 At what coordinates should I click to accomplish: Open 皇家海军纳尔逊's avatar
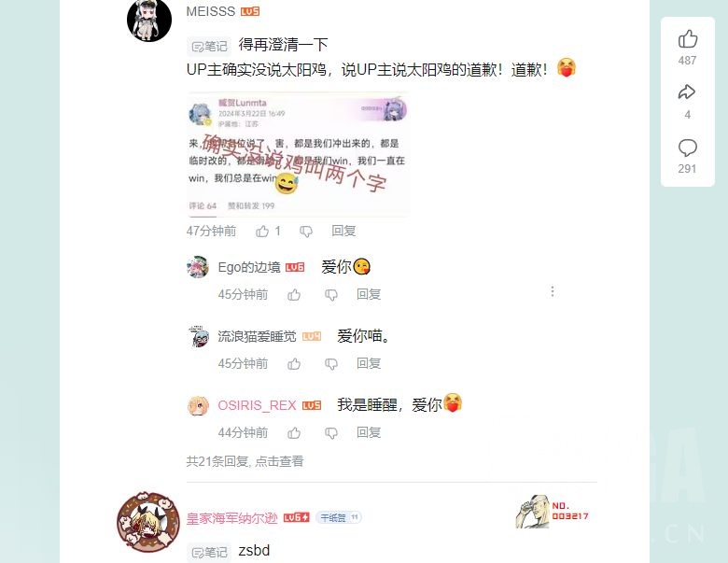148,523
